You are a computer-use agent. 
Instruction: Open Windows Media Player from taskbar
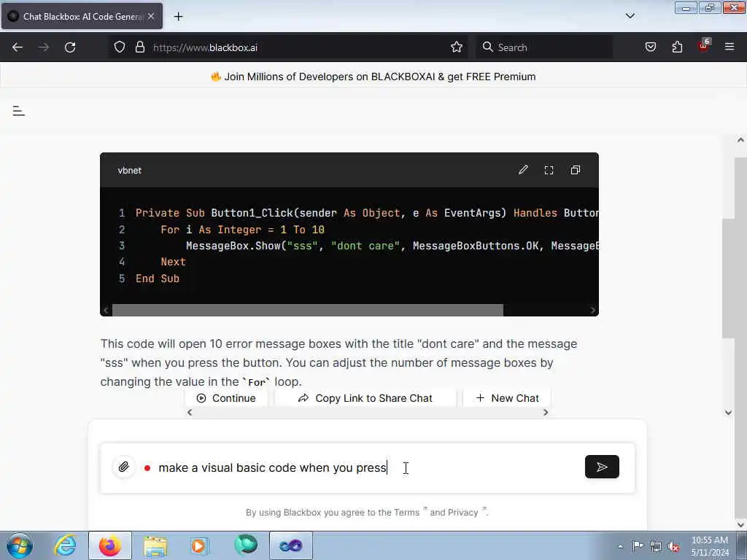(200, 545)
